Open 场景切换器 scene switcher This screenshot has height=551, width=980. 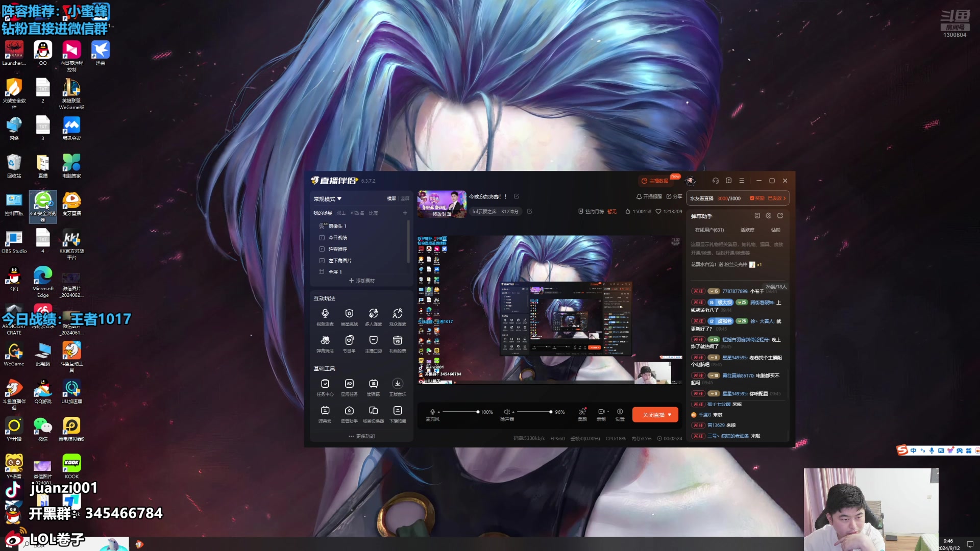pyautogui.click(x=373, y=411)
